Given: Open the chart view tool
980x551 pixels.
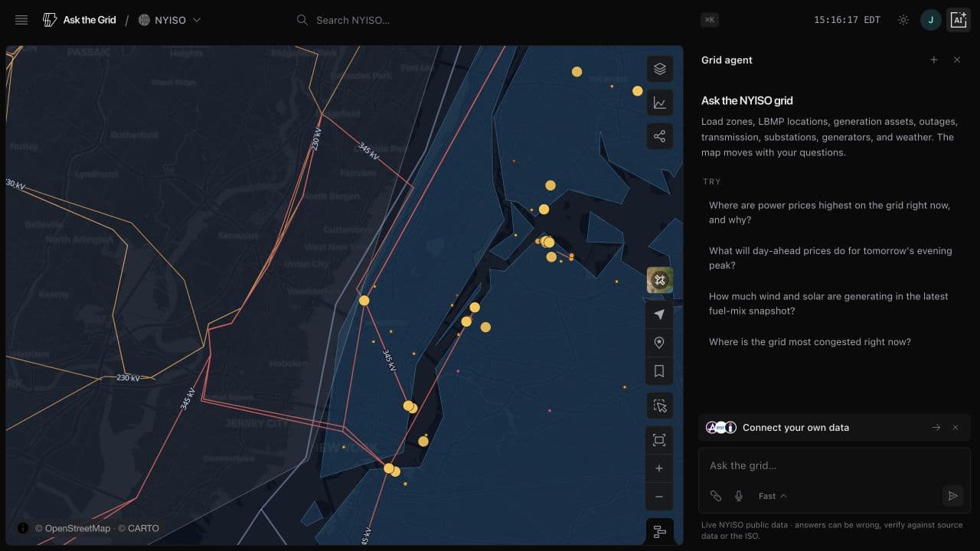Looking at the screenshot, I should click(659, 103).
